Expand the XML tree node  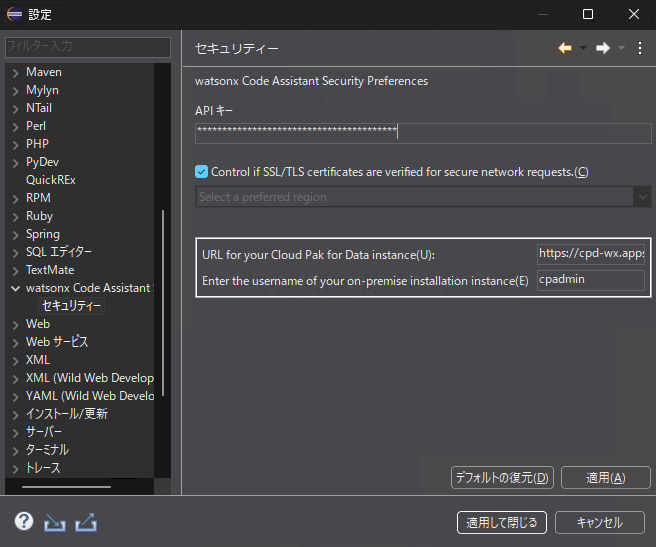pyautogui.click(x=15, y=361)
